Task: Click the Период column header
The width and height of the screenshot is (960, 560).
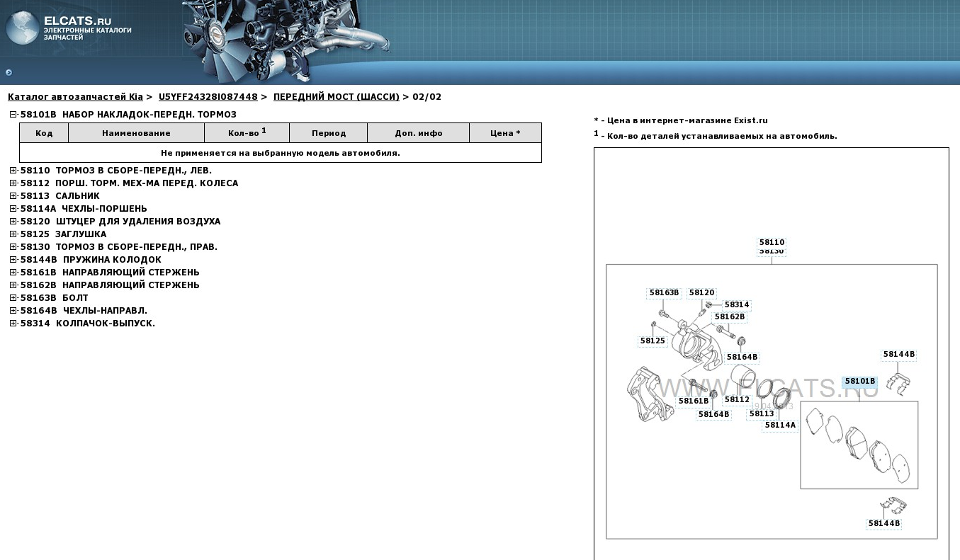Action: 329,133
